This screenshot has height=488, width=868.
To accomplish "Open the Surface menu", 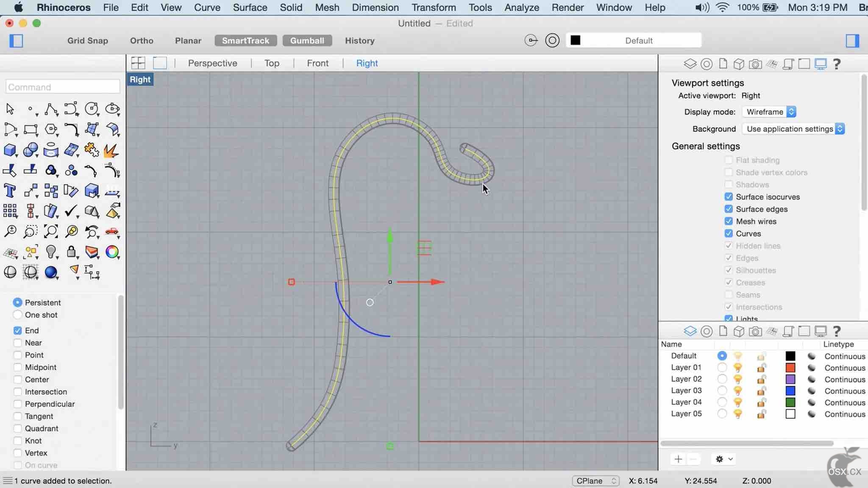I will coord(250,7).
